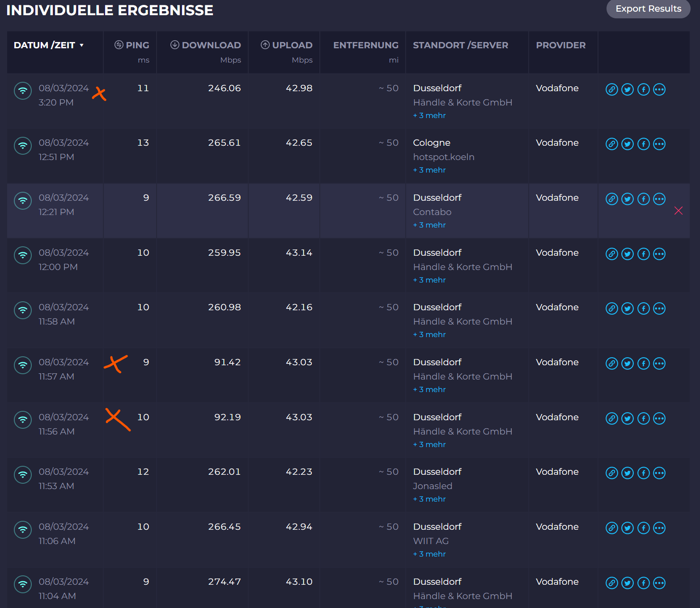Sort by the DATUM /ZEIT column
The height and width of the screenshot is (608, 700).
click(x=49, y=45)
